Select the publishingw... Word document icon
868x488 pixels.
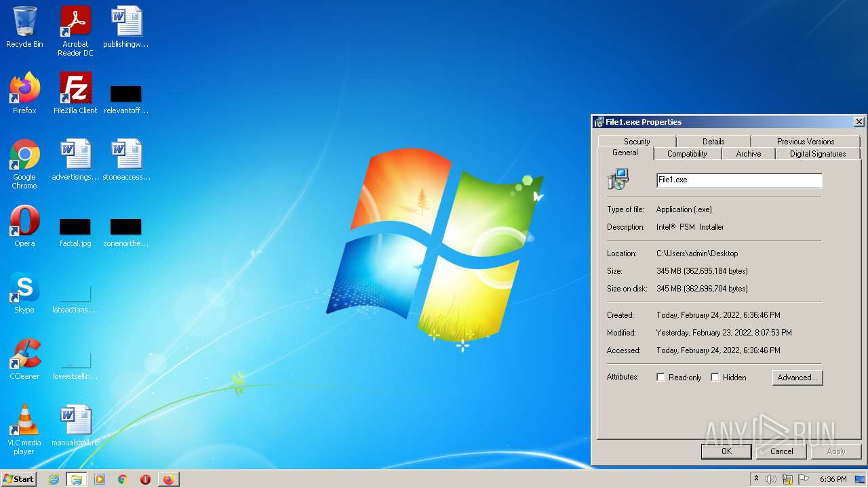pyautogui.click(x=126, y=28)
